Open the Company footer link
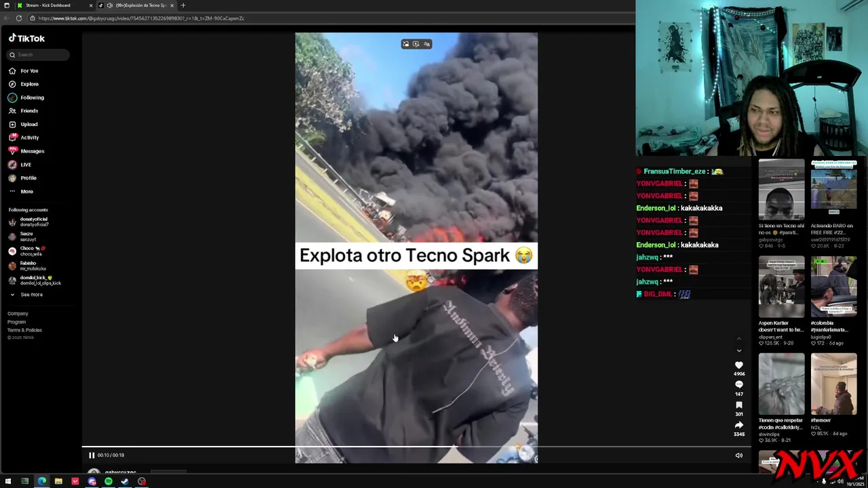The width and height of the screenshot is (868, 488). point(18,314)
